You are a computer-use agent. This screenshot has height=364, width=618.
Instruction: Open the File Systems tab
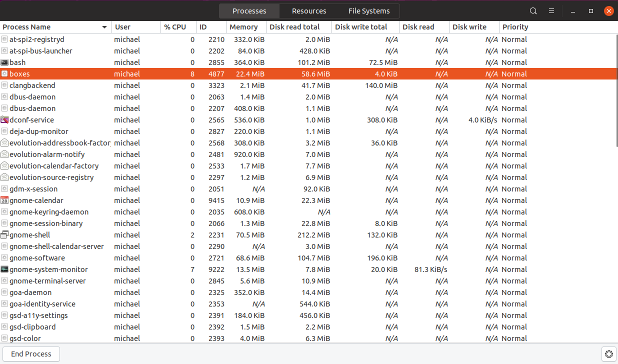[369, 11]
